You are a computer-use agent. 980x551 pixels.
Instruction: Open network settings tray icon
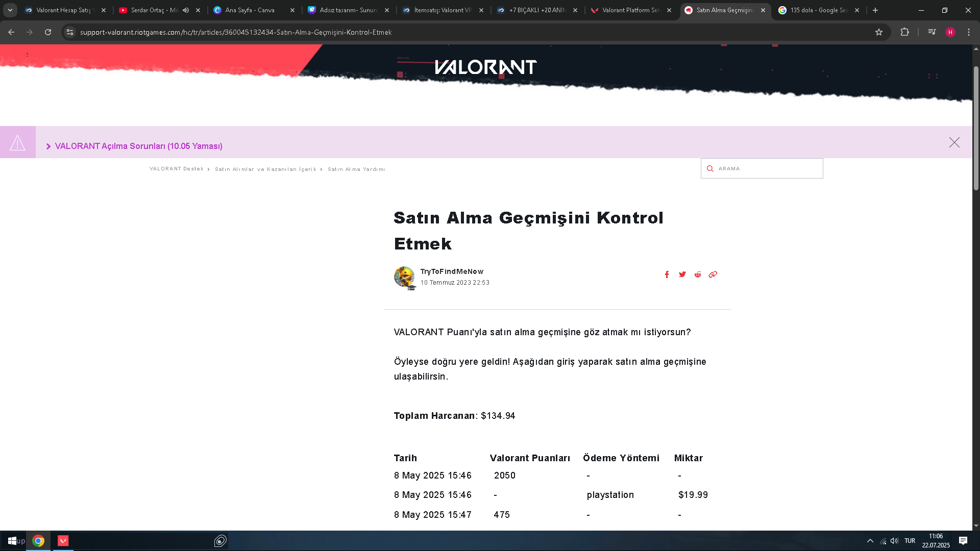(x=883, y=541)
